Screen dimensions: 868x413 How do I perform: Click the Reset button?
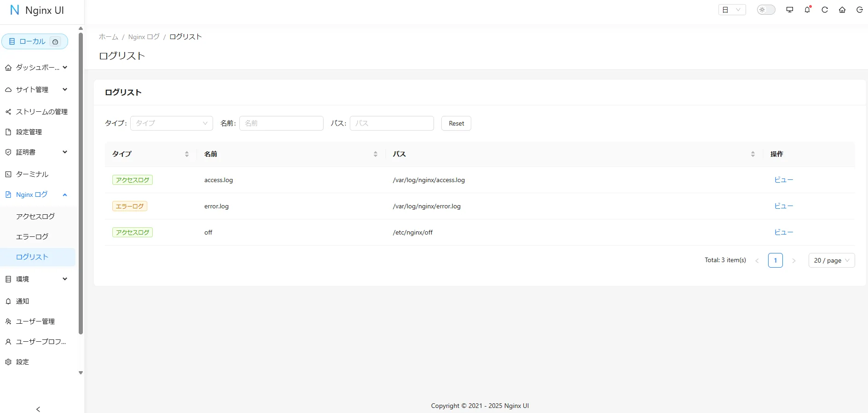[456, 123]
